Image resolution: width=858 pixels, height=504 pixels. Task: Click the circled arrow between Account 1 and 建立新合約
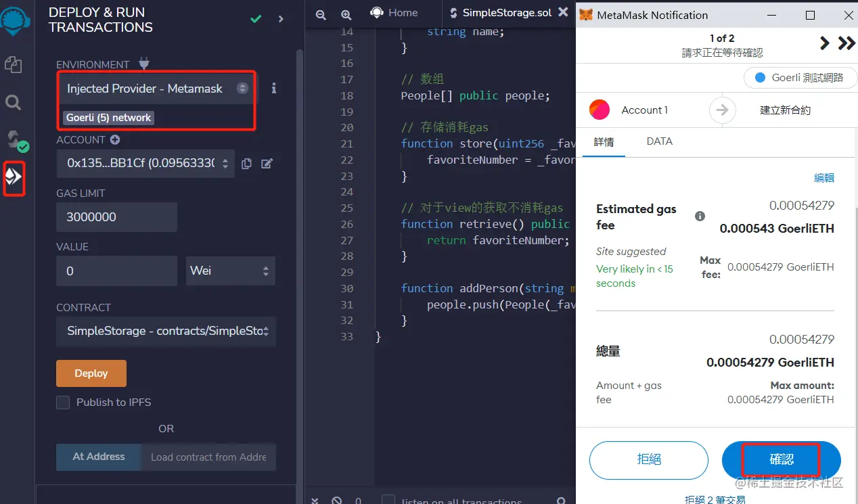[x=722, y=110]
